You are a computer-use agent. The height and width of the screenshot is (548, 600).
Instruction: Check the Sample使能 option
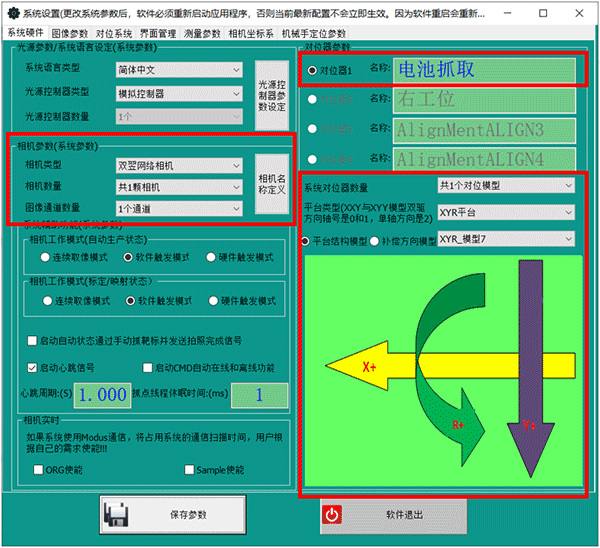coord(190,469)
